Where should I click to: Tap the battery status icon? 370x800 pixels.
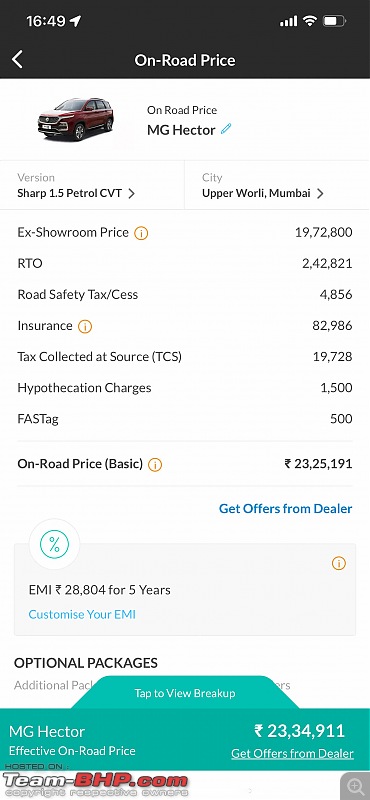(335, 21)
